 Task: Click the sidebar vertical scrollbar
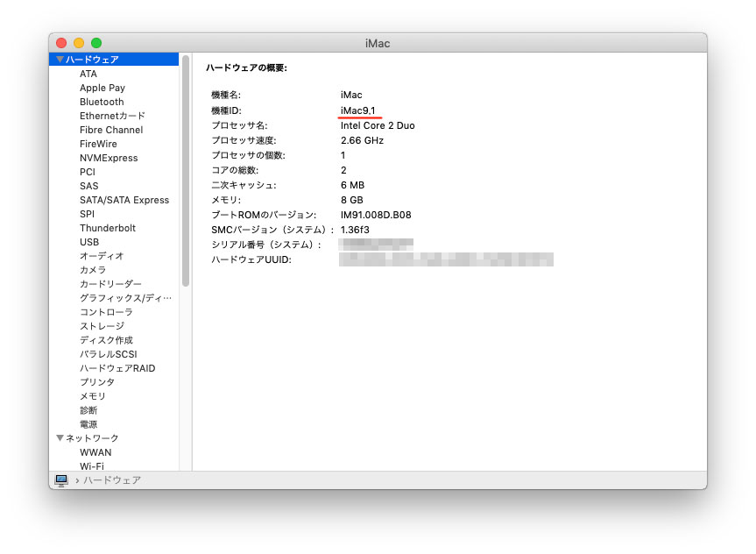[x=186, y=175]
